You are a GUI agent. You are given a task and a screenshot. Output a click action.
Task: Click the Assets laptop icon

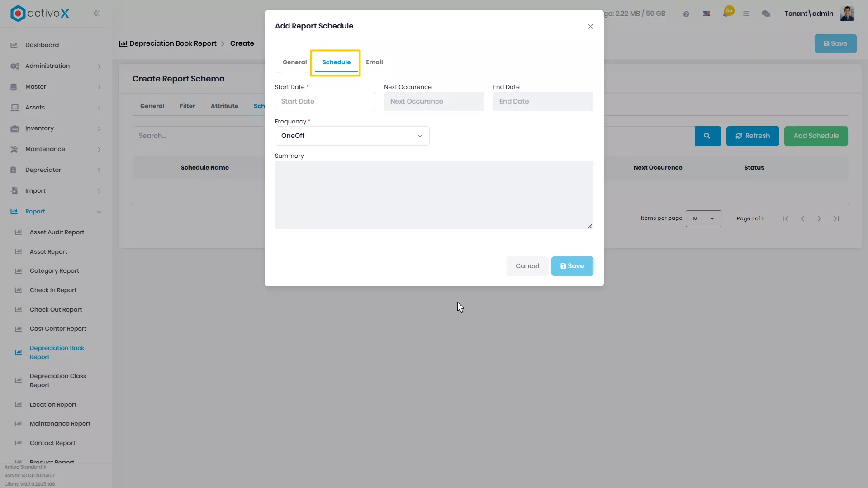coord(14,108)
